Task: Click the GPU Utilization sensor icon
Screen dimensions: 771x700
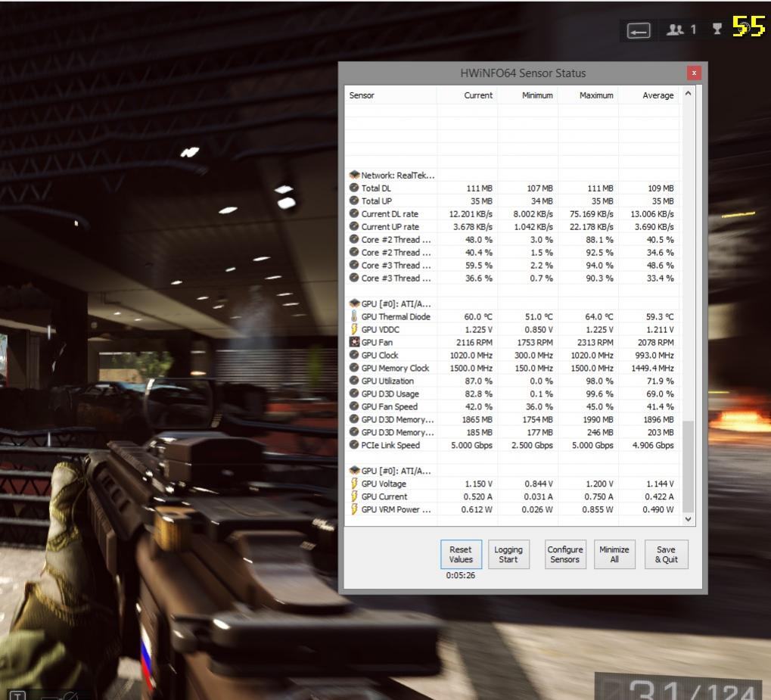Action: coord(353,380)
